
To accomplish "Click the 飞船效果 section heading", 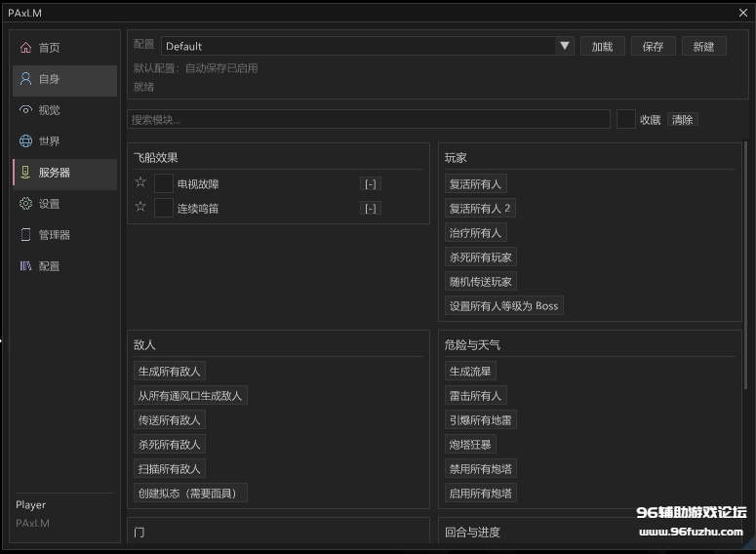I will tap(156, 158).
